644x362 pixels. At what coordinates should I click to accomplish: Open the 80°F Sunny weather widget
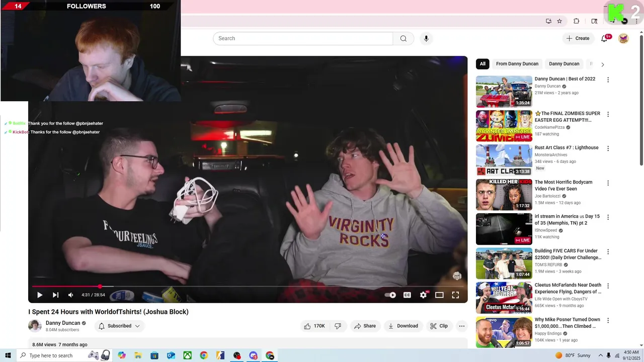[x=573, y=355]
